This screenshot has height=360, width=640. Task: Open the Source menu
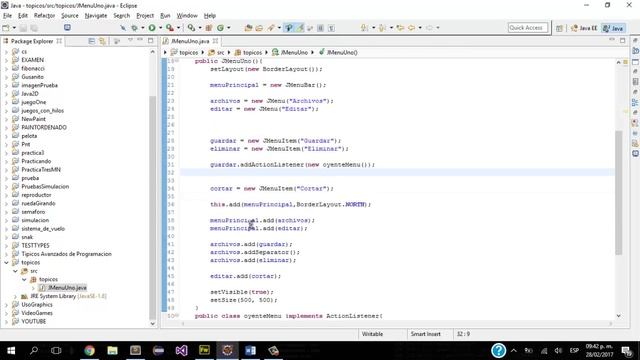pyautogui.click(x=70, y=16)
